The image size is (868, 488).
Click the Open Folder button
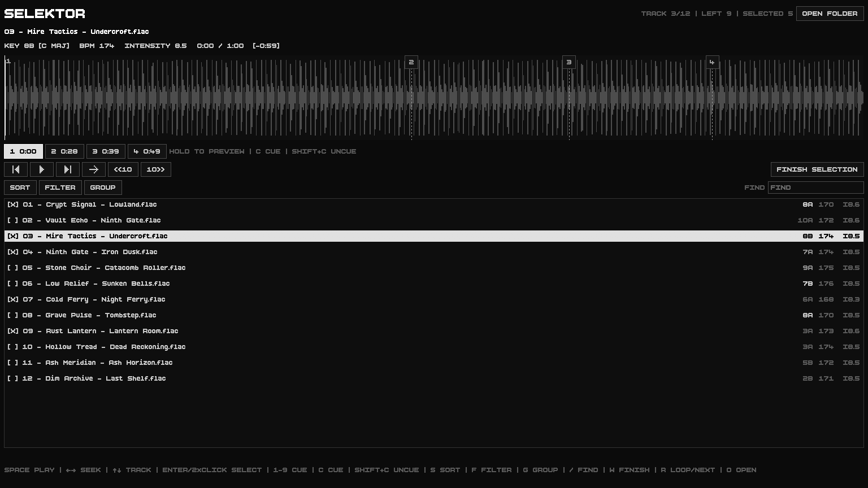tap(830, 14)
